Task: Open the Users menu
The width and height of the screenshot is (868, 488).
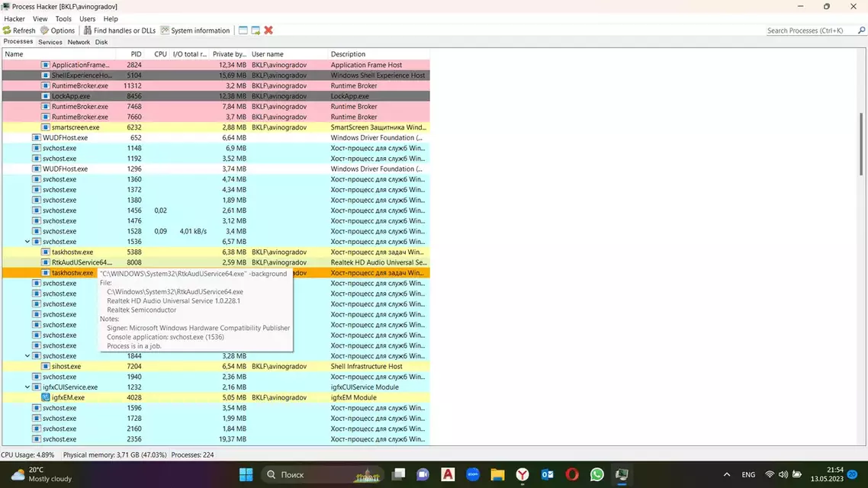Action: pos(88,19)
